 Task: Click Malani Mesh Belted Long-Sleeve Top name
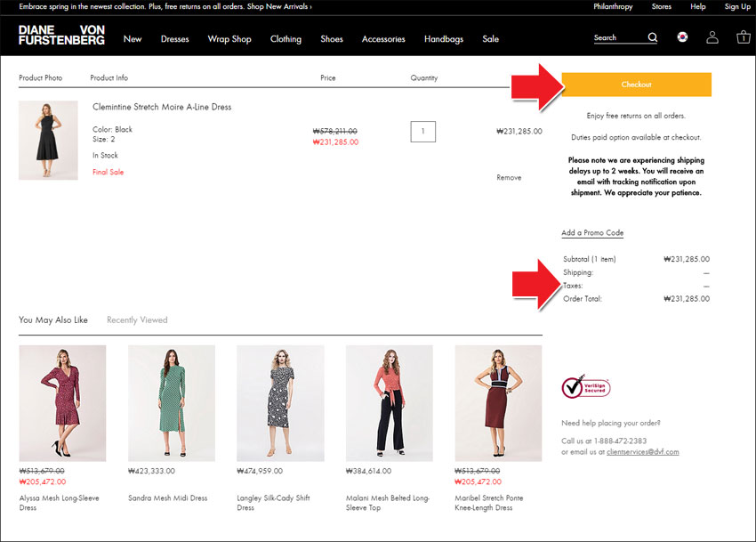tap(388, 503)
